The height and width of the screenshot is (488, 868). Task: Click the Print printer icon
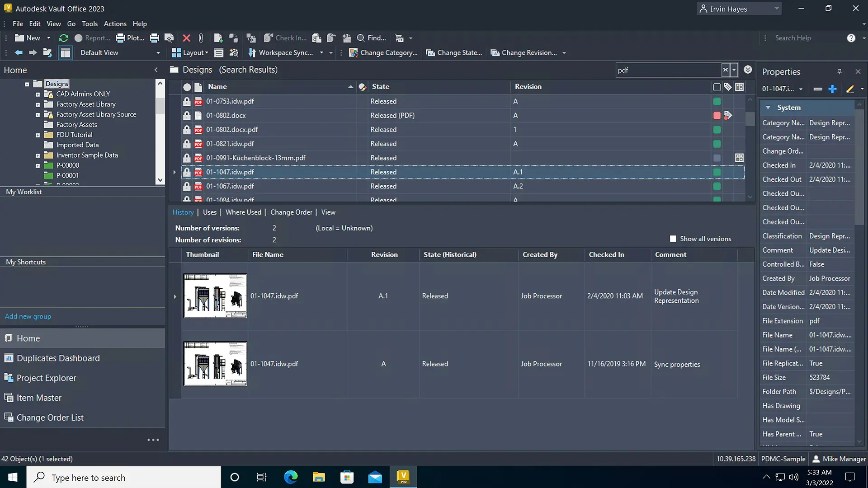[154, 38]
